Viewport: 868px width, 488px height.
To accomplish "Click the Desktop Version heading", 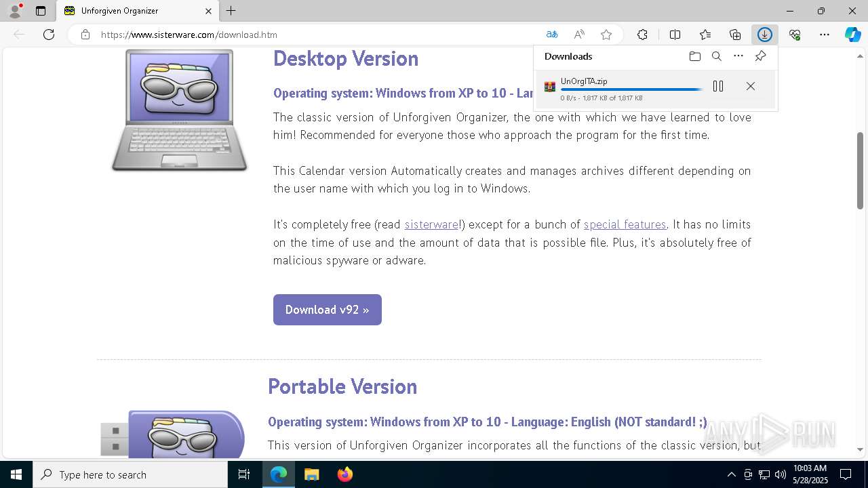I will [x=346, y=58].
